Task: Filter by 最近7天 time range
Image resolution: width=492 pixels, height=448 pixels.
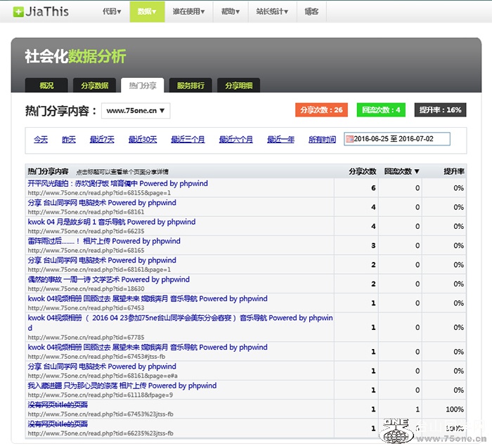Action: 102,140
